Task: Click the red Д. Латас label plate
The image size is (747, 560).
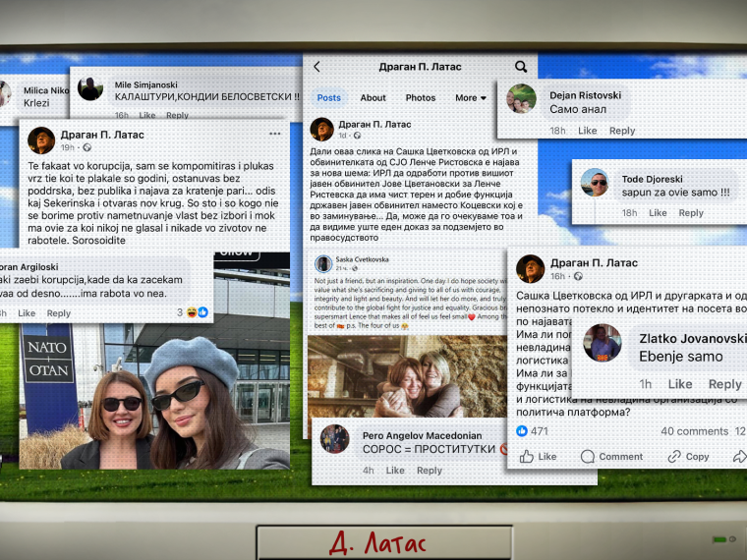Action: [x=384, y=543]
